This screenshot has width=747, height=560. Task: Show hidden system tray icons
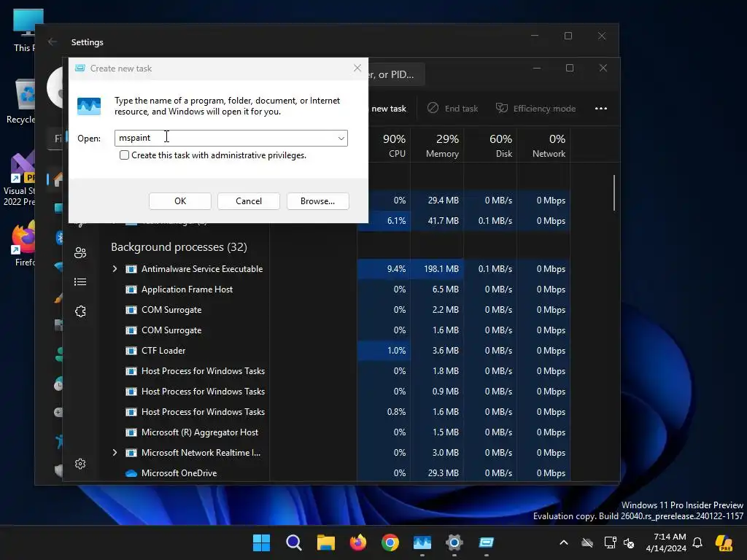564,542
